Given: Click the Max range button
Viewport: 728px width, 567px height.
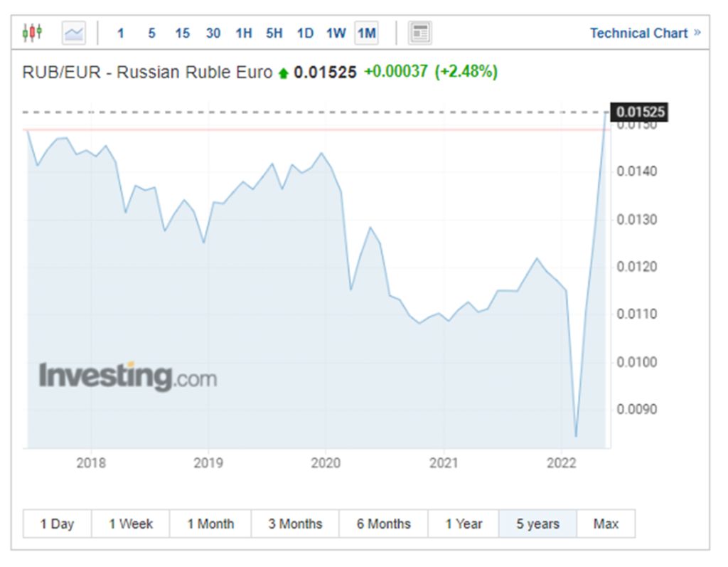Looking at the screenshot, I should (606, 524).
